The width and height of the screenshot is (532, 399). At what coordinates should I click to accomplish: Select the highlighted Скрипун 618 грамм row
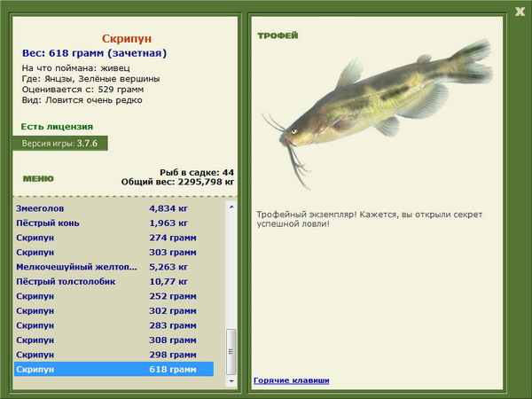[x=114, y=369]
